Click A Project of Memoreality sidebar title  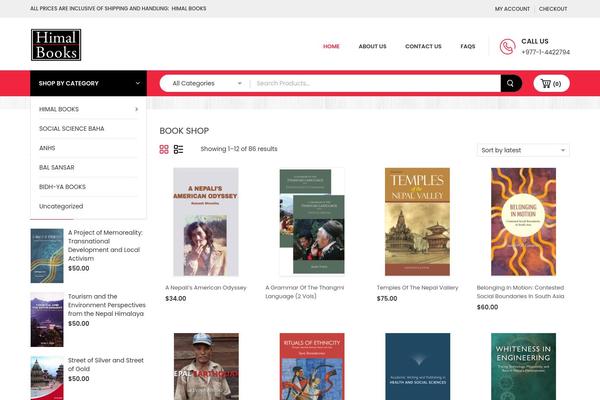pos(105,245)
